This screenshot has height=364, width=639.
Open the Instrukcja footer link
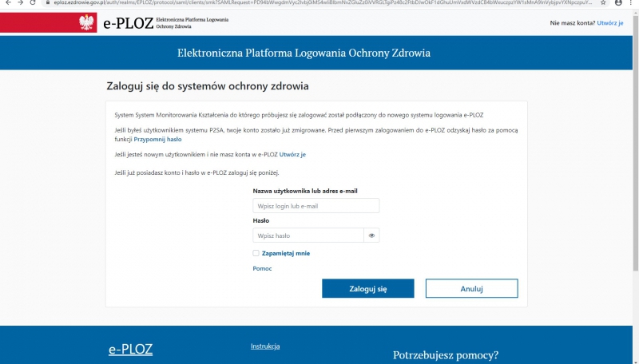coord(265,346)
